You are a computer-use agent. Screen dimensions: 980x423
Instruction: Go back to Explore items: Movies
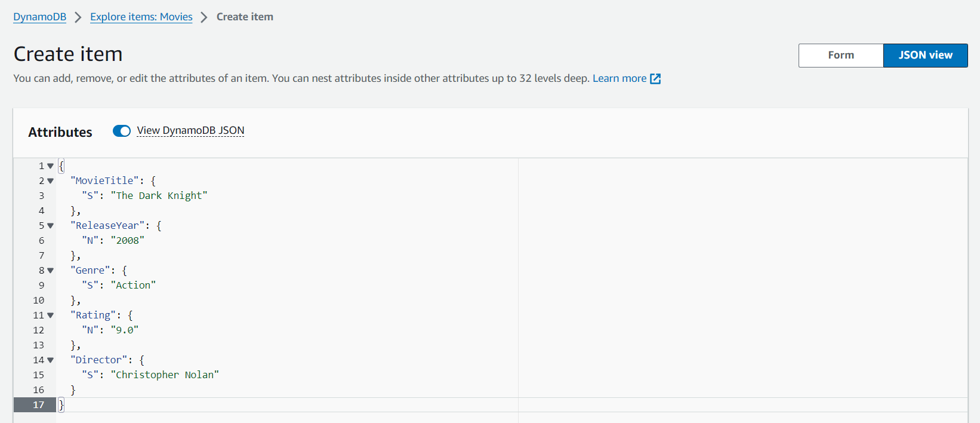(x=141, y=17)
